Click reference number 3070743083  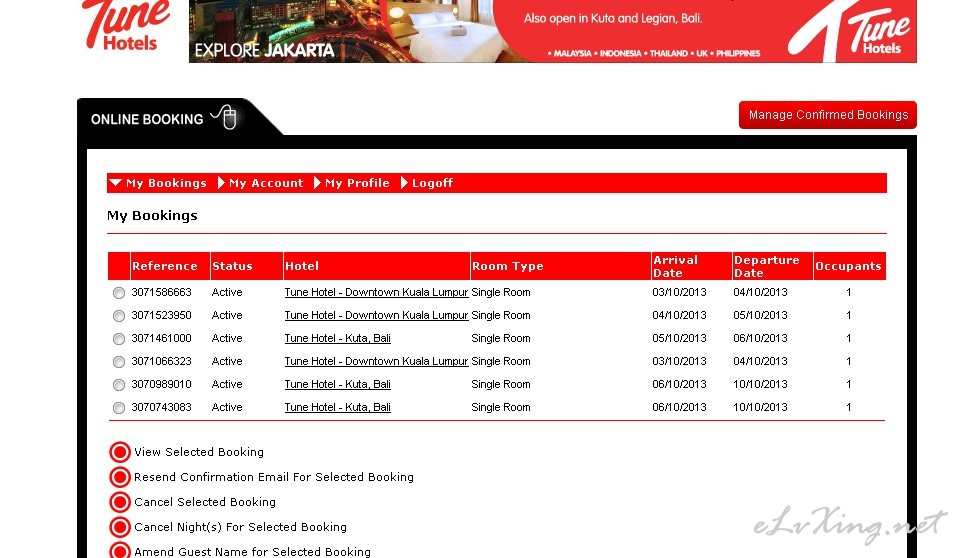pyautogui.click(x=161, y=407)
